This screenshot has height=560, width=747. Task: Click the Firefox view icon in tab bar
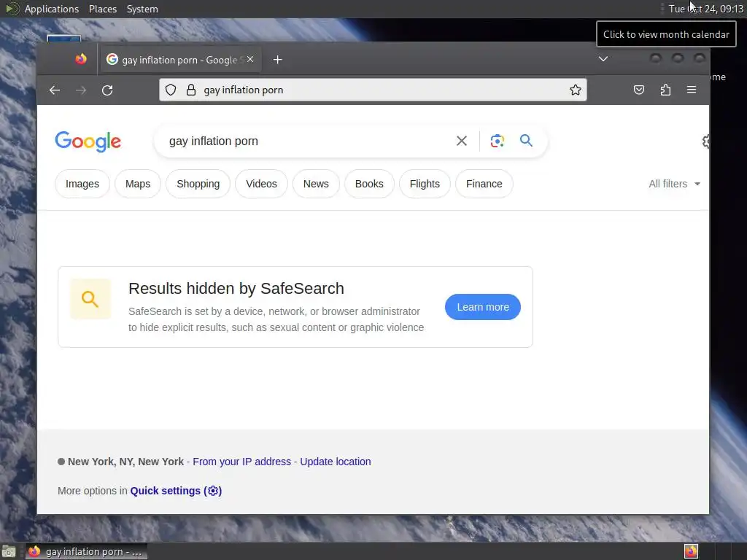pyautogui.click(x=81, y=59)
